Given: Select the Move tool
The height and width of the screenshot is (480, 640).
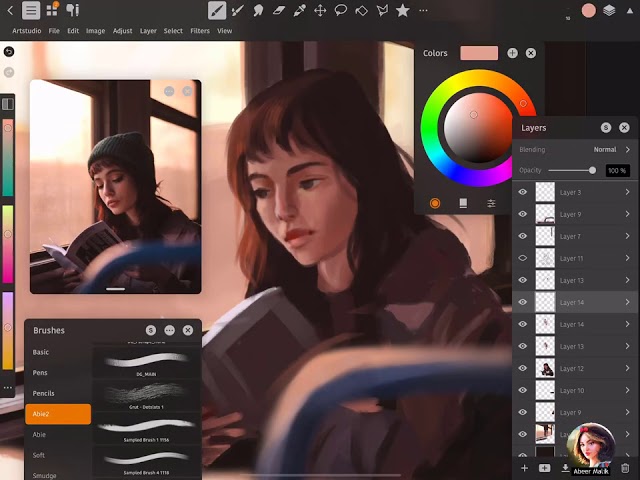Looking at the screenshot, I should (320, 10).
